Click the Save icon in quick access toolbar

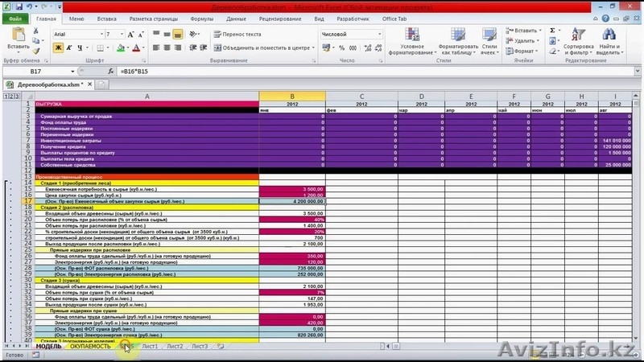pos(17,6)
